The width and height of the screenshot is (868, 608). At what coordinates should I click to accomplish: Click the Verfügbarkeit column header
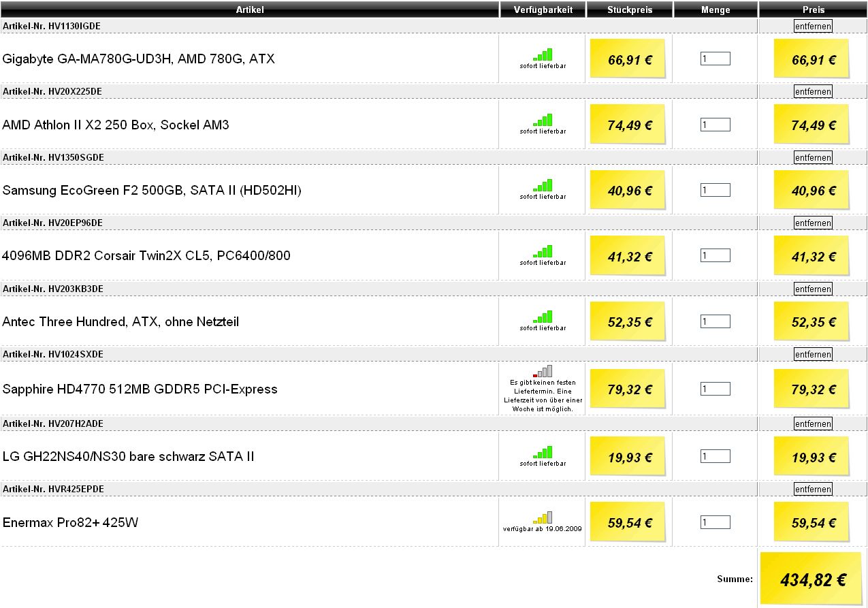pos(542,10)
